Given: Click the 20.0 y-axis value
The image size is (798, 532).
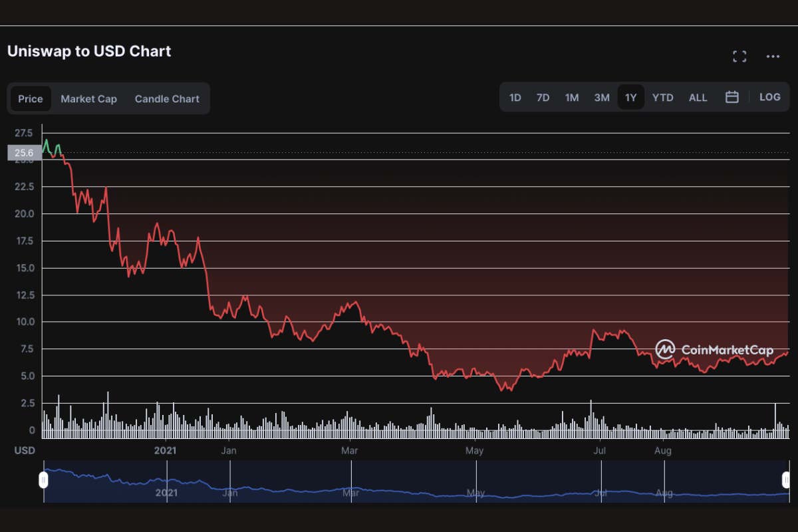Looking at the screenshot, I should tap(24, 213).
